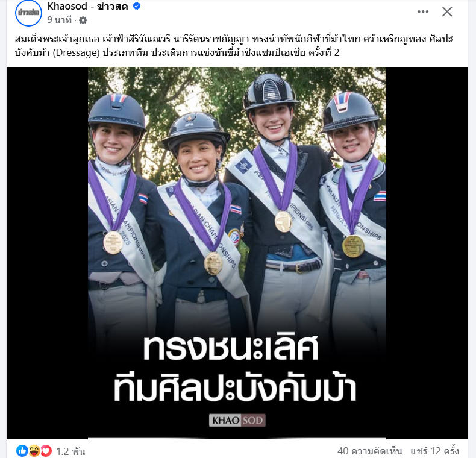Show who reacted via 1.2 พัน count

(70, 451)
